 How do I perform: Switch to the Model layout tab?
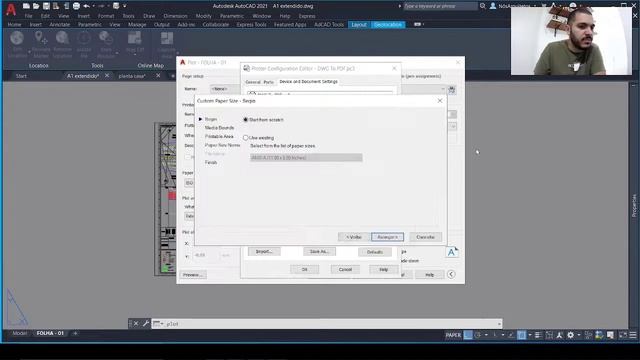[19, 333]
